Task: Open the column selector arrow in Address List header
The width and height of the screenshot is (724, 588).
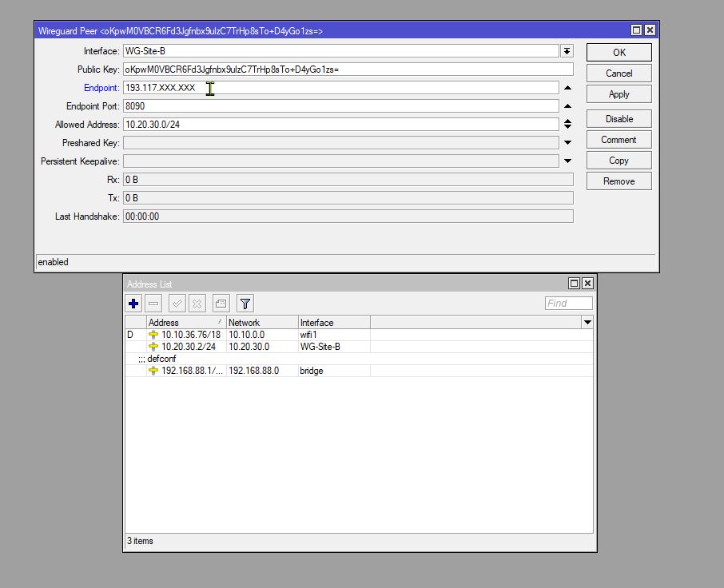Action: 587,322
